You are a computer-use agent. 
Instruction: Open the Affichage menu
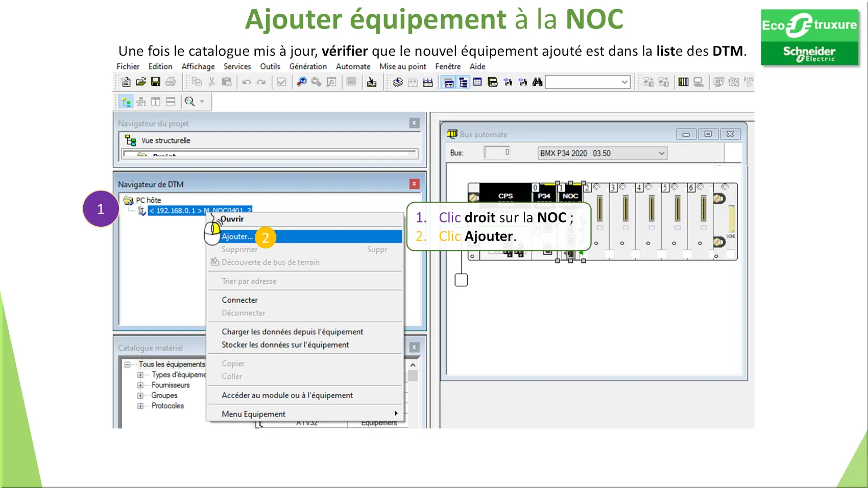coord(198,66)
